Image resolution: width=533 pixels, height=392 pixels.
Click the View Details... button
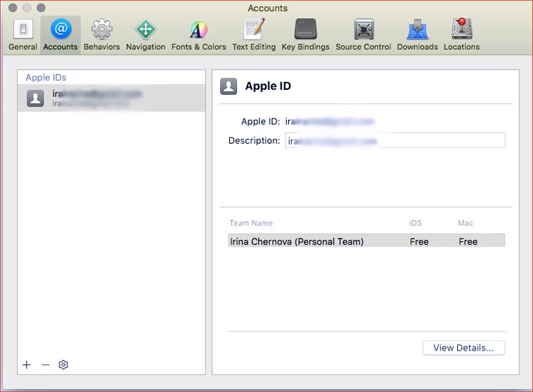464,348
